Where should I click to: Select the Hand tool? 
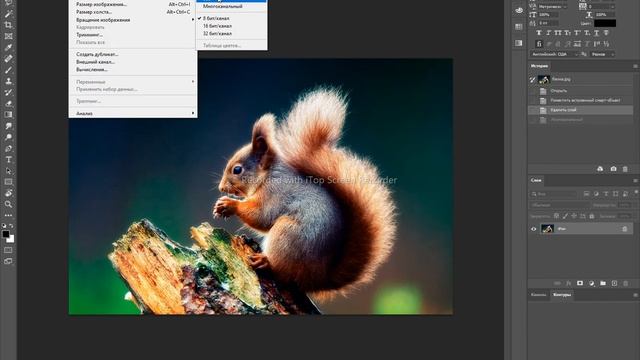point(8,193)
